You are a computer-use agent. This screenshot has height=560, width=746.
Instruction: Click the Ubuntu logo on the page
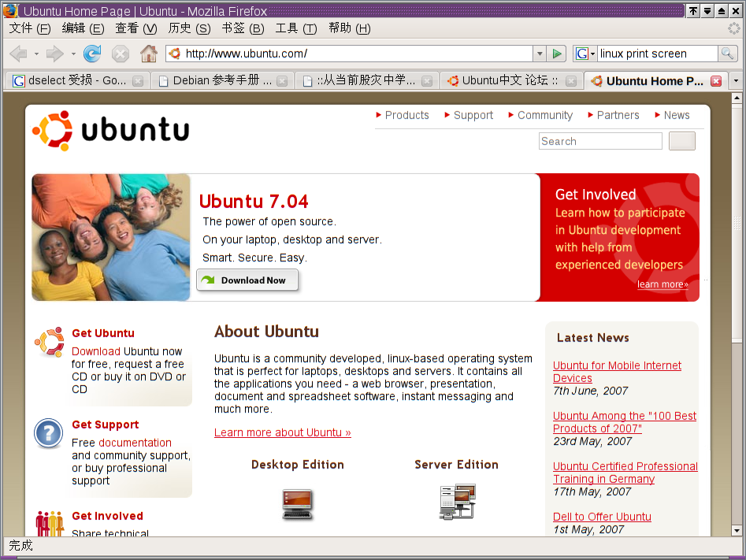click(110, 131)
